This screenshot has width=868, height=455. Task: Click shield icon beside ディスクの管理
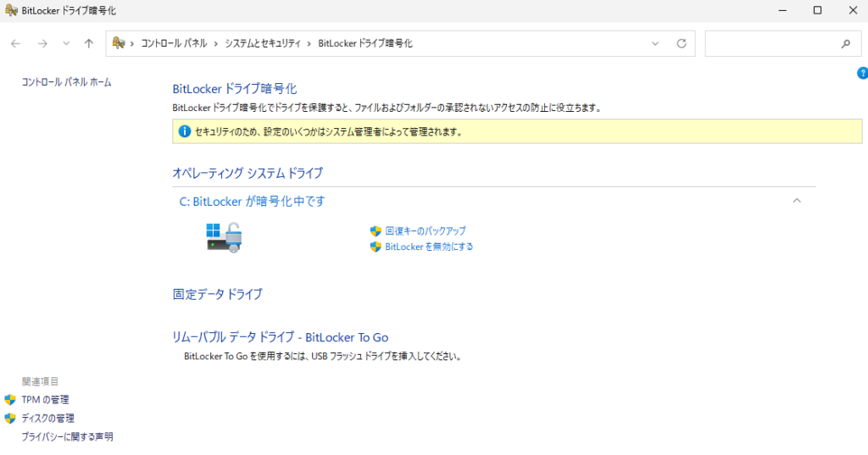[x=10, y=419]
